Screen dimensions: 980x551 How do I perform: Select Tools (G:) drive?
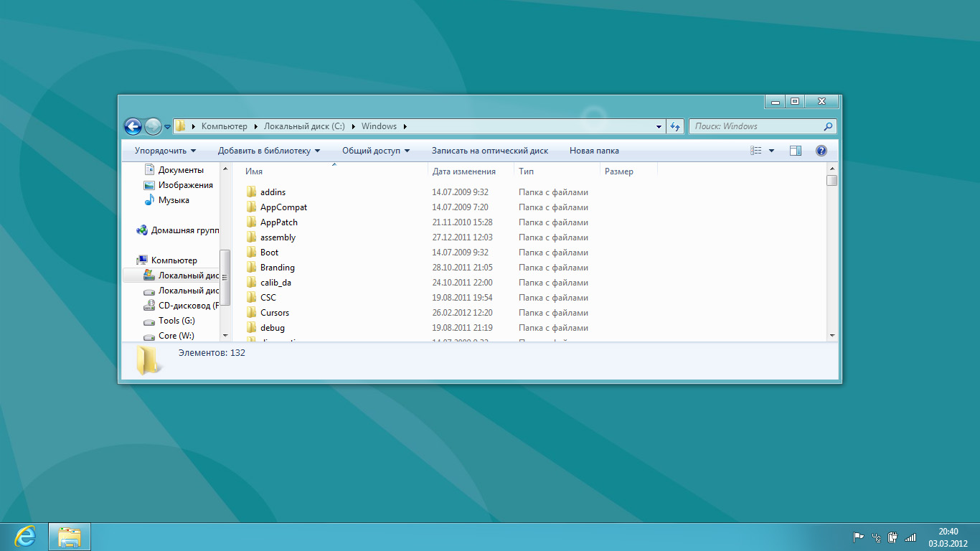pos(176,321)
